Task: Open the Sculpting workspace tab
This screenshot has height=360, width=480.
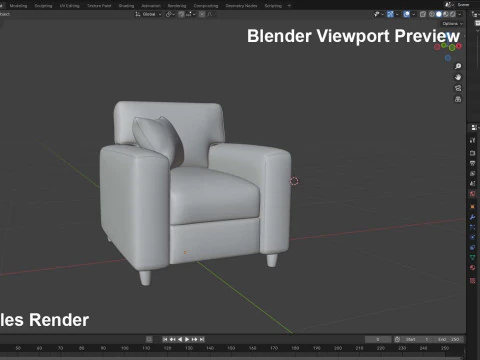Action: [x=43, y=6]
